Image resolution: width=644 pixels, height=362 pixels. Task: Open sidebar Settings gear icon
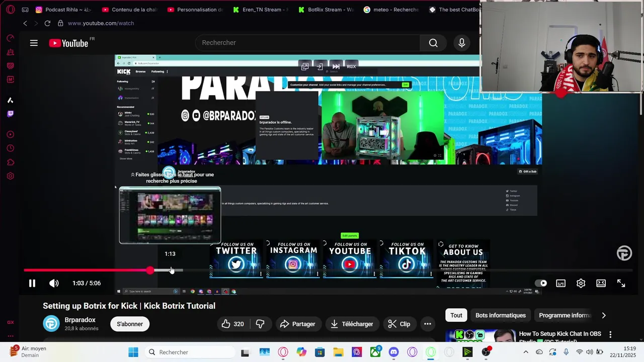tap(10, 176)
